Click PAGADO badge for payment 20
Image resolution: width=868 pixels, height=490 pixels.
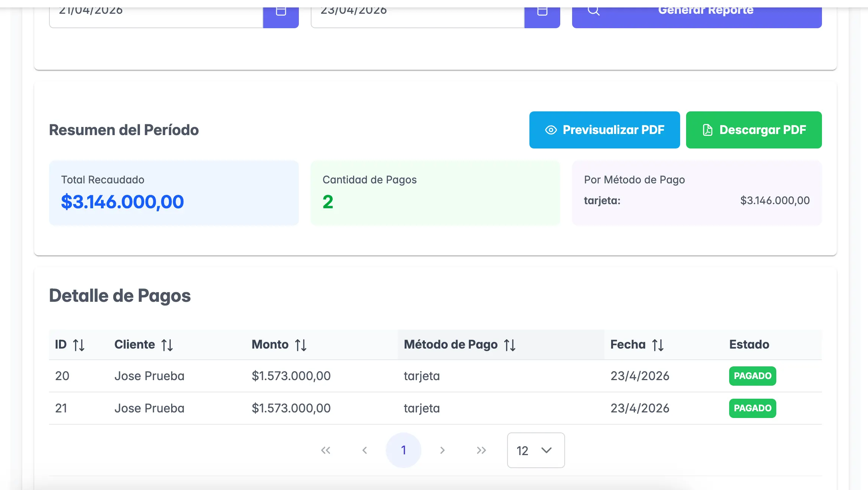click(x=752, y=376)
